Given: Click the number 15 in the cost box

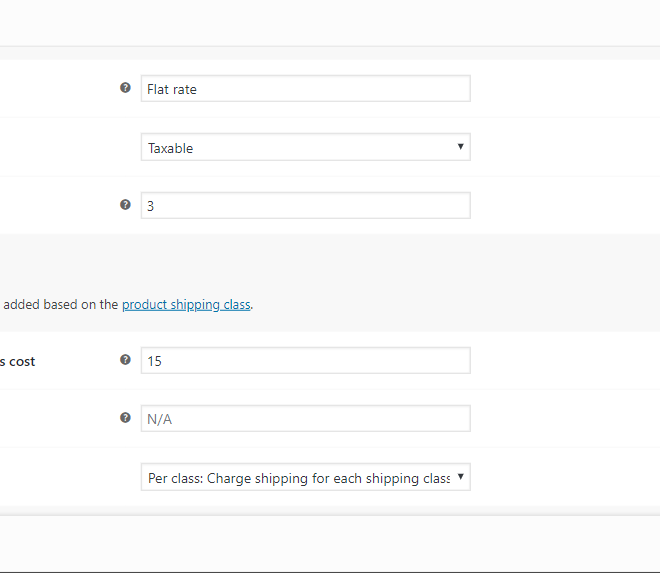Looking at the screenshot, I should coord(154,361).
